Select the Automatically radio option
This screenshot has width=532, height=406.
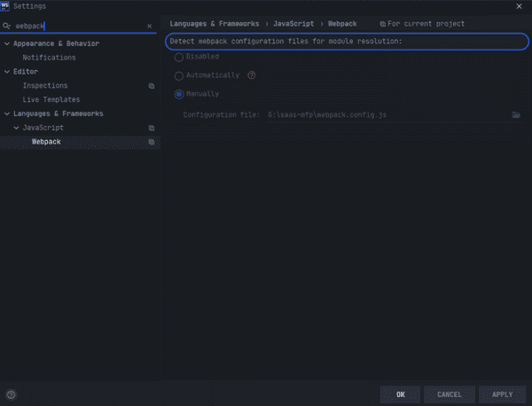point(179,75)
